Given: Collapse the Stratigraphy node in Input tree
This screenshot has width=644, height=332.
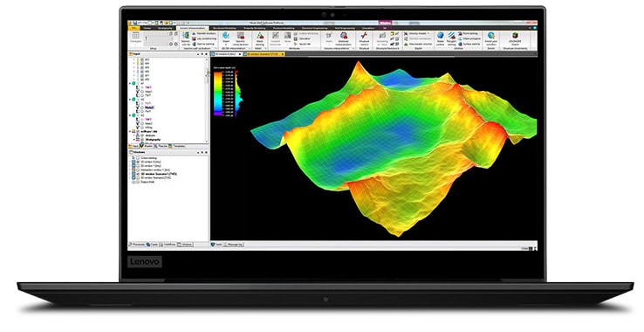Looking at the screenshot, I should pyautogui.click(x=134, y=140).
